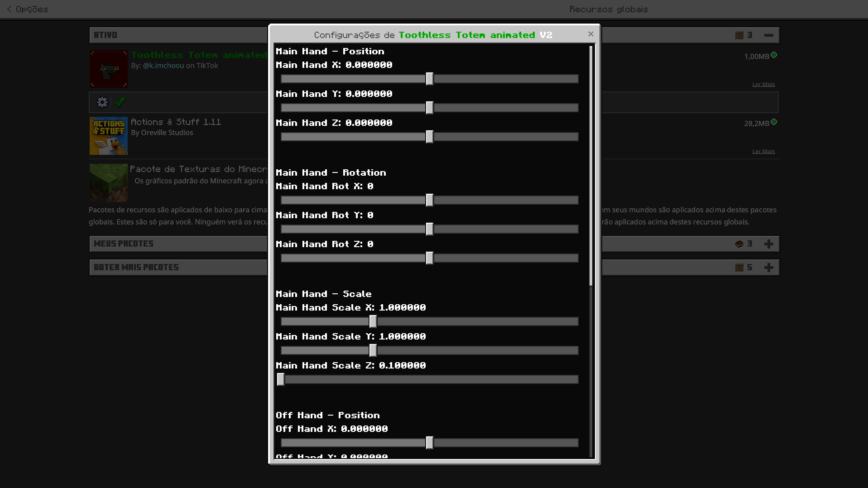Click the Main Hand Scale Y slider
The height and width of the screenshot is (488, 868).
click(x=429, y=350)
